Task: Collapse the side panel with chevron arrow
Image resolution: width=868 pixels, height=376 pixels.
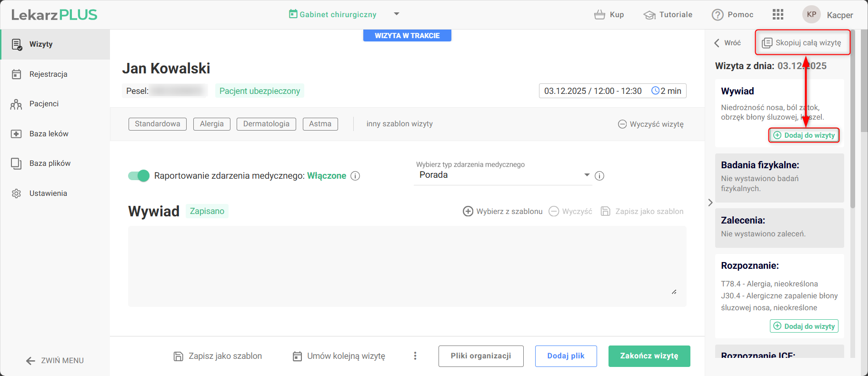Action: point(710,203)
